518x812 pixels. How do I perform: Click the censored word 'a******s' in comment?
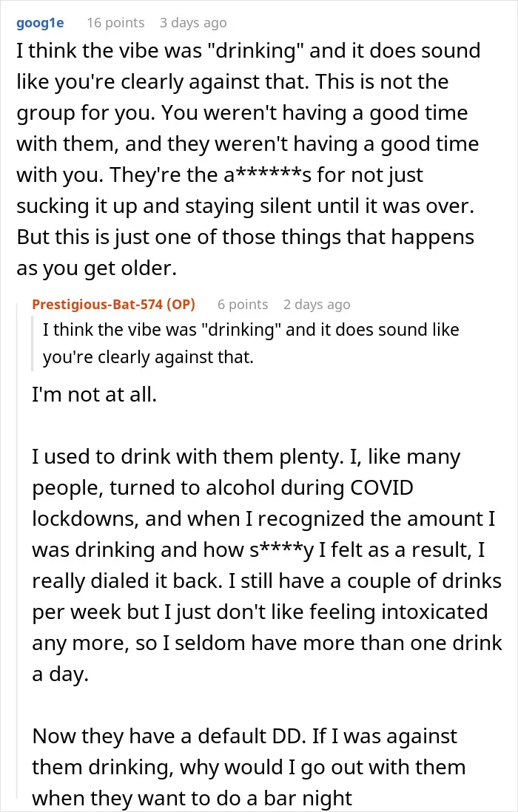pyautogui.click(x=268, y=175)
